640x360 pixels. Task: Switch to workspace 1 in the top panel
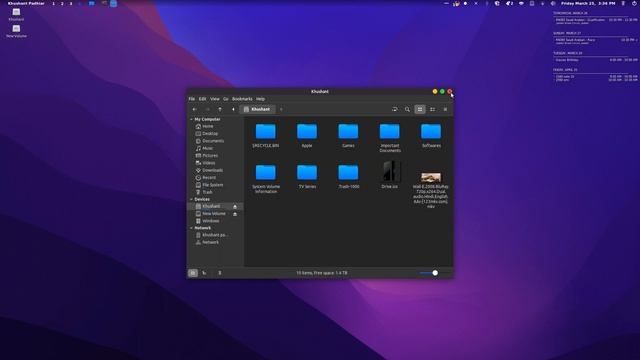[53, 4]
